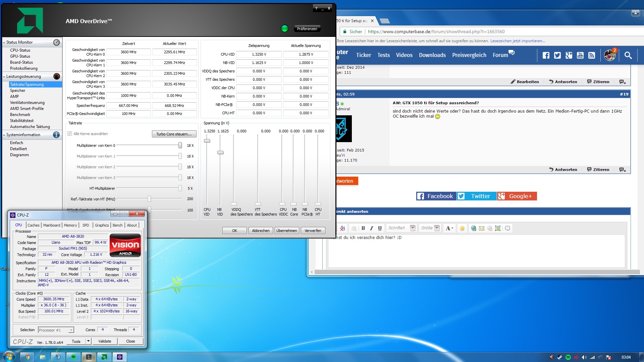Apply underline formatting in the reply editor
Viewport: 644px width, 362px height.
coord(380,228)
